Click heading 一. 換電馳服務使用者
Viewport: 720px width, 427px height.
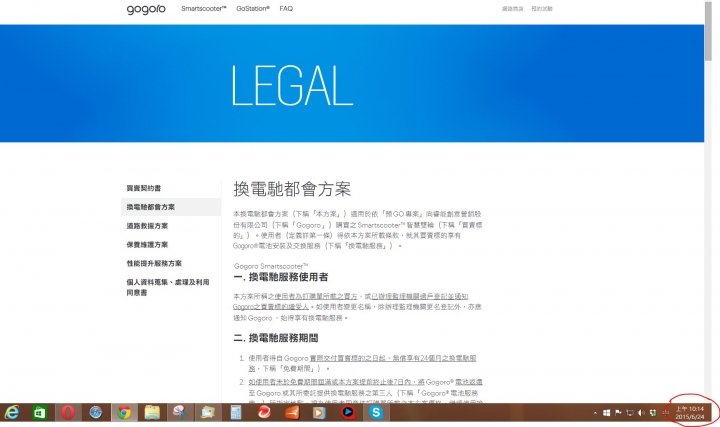coord(281,277)
